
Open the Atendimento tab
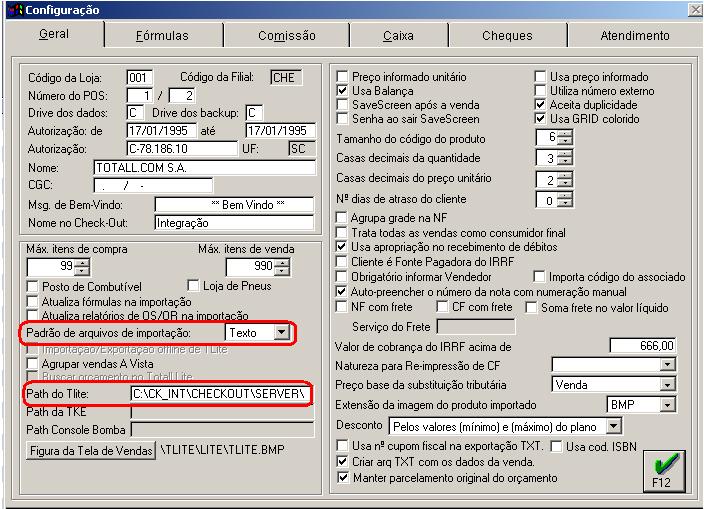coord(635,35)
